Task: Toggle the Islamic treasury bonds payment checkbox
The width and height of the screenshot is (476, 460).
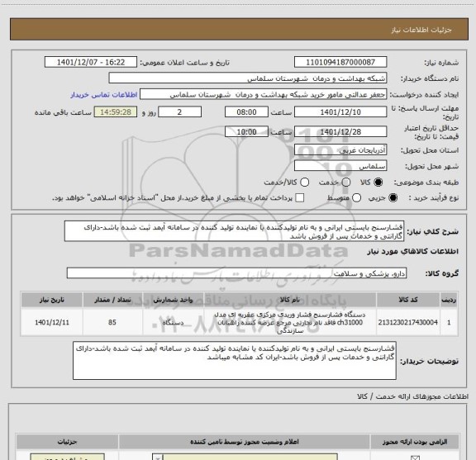Action: (300, 198)
